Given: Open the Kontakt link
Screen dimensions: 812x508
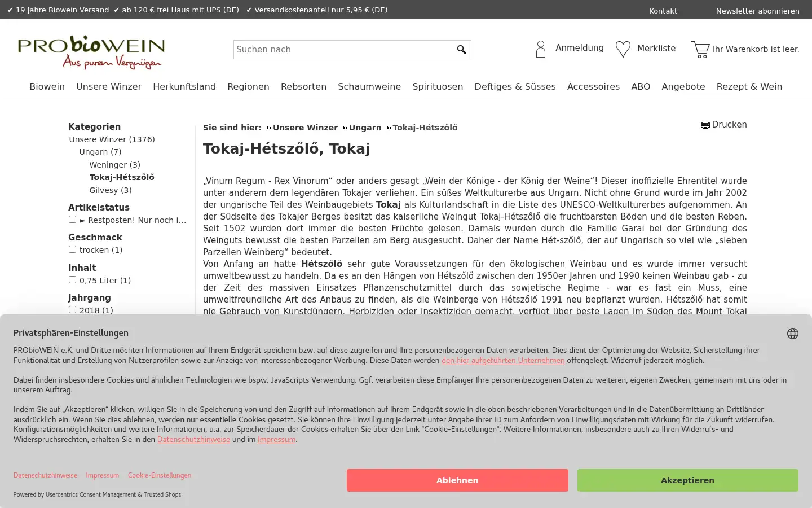Looking at the screenshot, I should [663, 11].
